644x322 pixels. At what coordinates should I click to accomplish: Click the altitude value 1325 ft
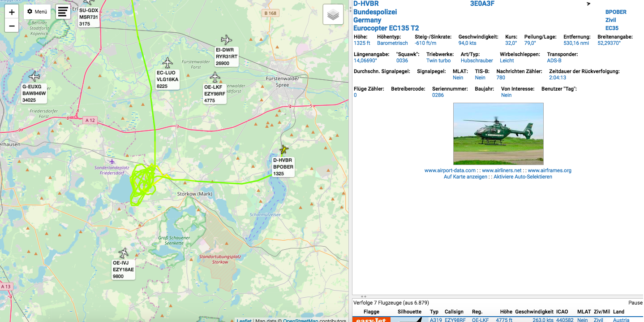coord(362,43)
